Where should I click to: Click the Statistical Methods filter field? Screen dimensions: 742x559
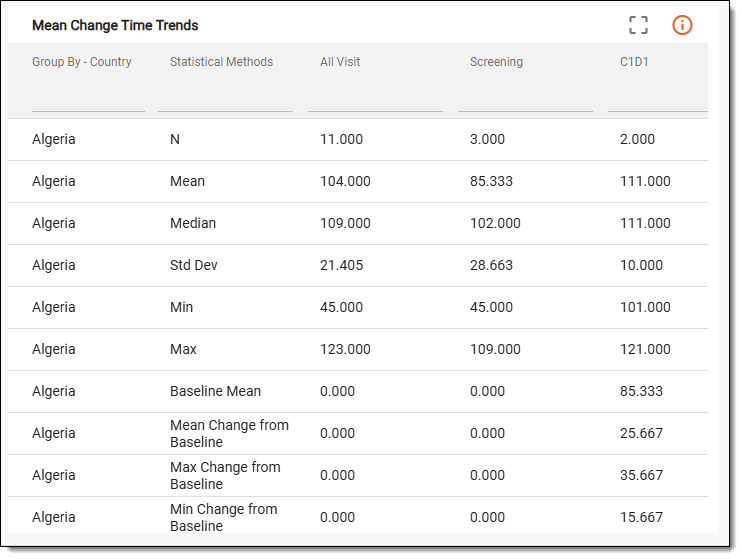coord(225,102)
